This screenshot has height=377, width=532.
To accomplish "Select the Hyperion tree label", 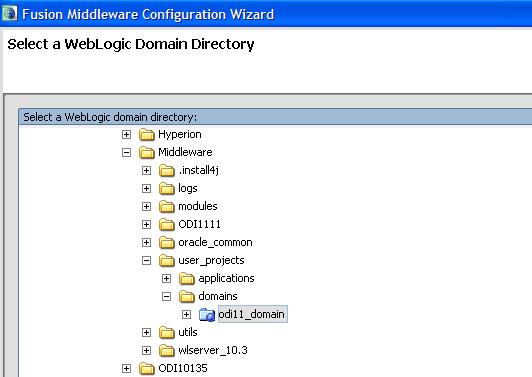I will [x=180, y=134].
